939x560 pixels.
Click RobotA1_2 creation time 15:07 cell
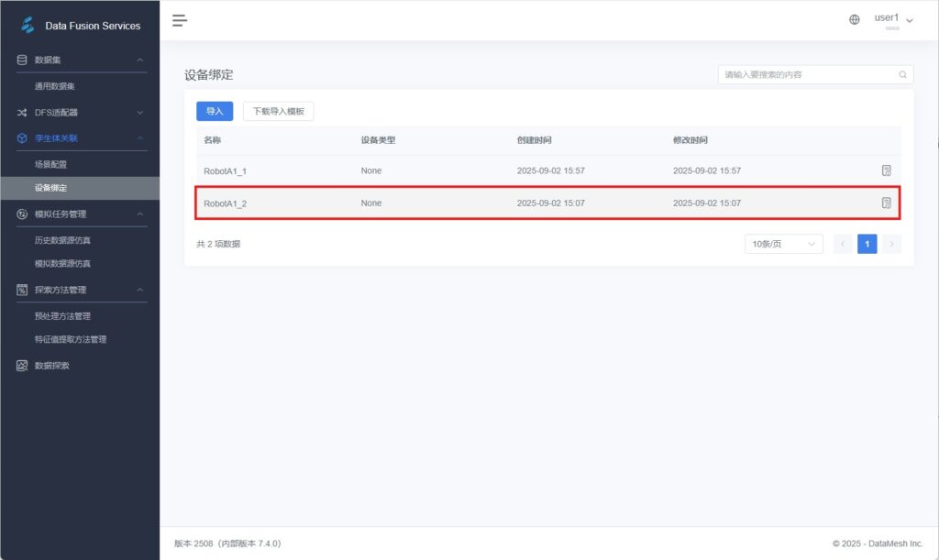tap(551, 203)
